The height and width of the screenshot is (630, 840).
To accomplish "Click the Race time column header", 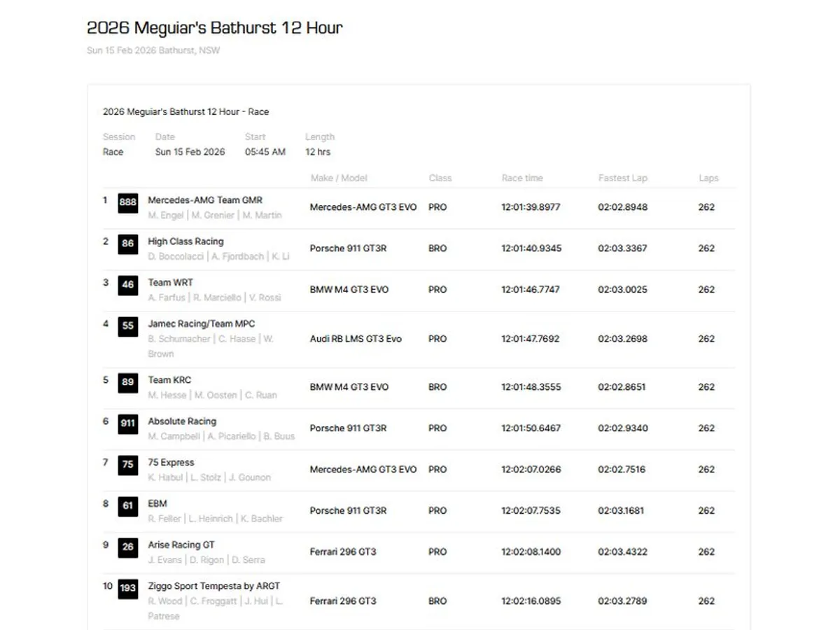I will (x=521, y=178).
